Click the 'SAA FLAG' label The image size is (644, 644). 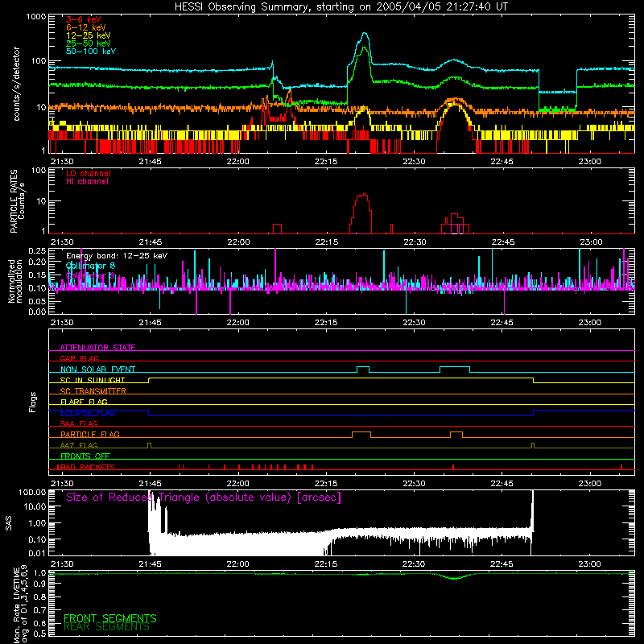coord(79,423)
